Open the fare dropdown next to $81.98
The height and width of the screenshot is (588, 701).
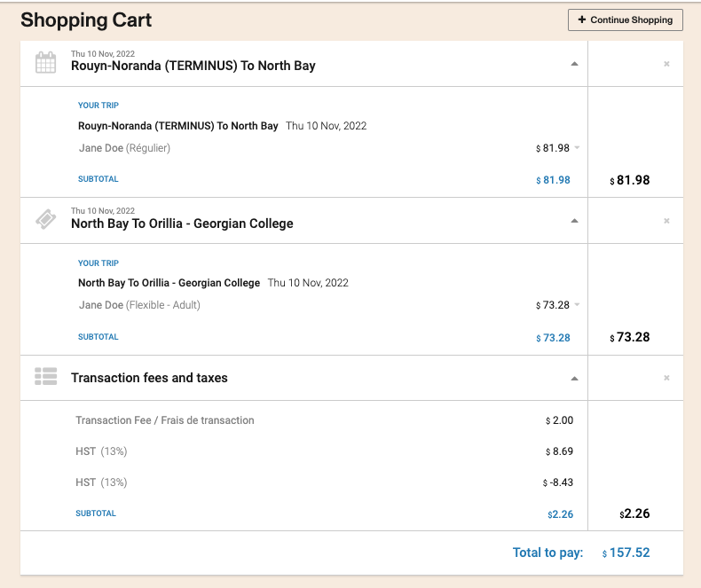point(578,148)
